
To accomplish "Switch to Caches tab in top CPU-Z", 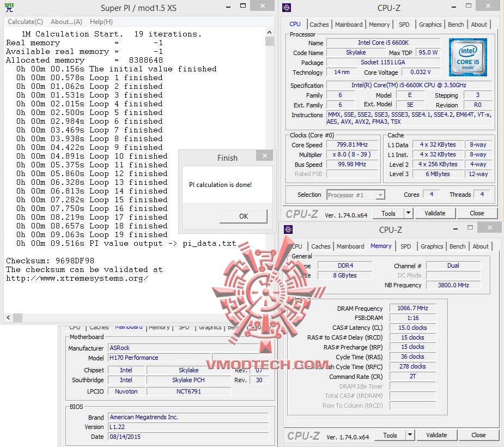I will tap(319, 25).
